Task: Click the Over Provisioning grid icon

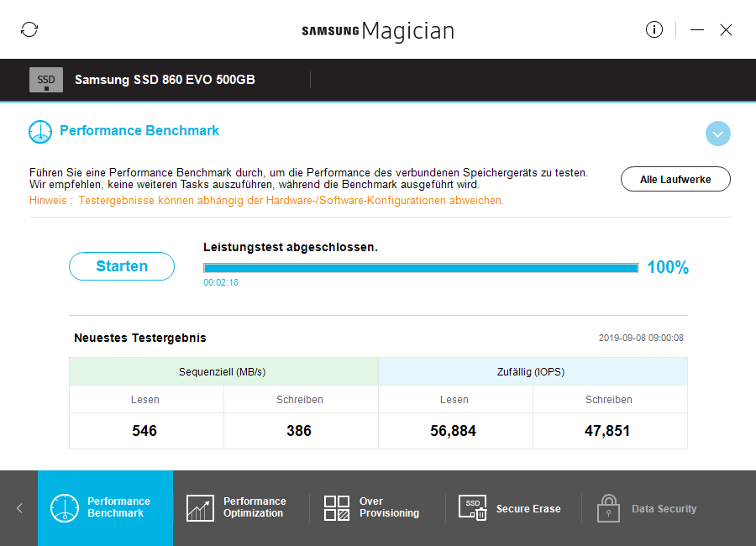Action: tap(337, 508)
